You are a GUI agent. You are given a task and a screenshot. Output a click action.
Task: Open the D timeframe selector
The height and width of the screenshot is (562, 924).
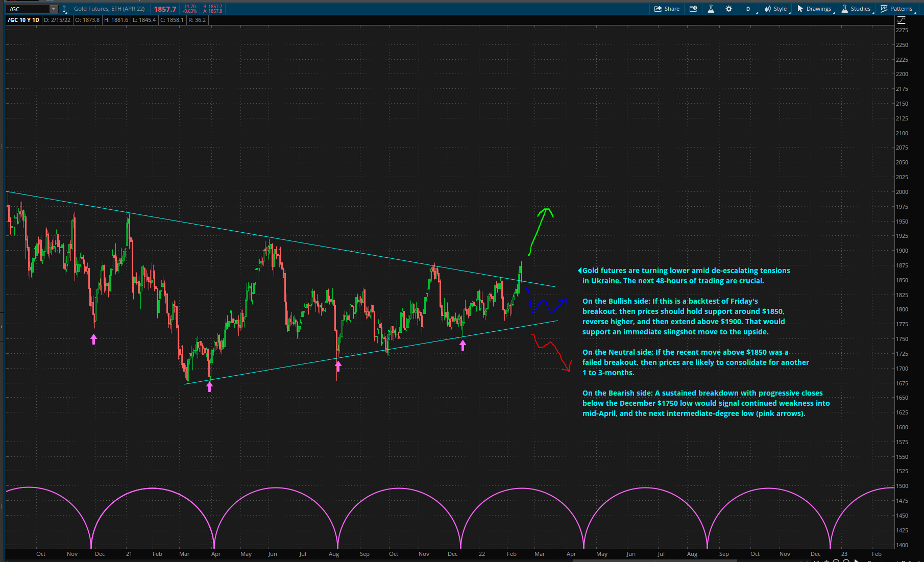pyautogui.click(x=748, y=9)
